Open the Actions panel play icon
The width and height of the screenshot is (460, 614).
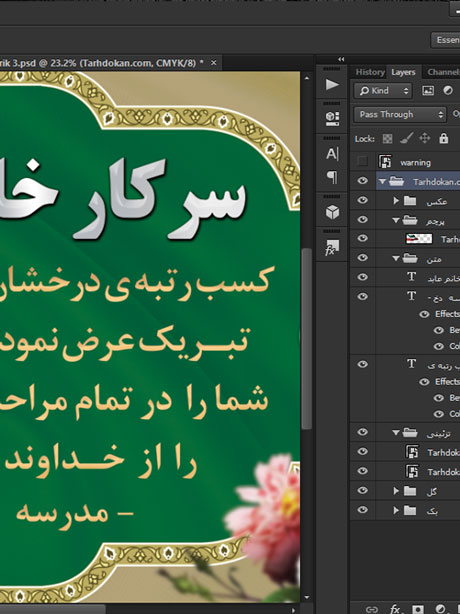tap(332, 84)
